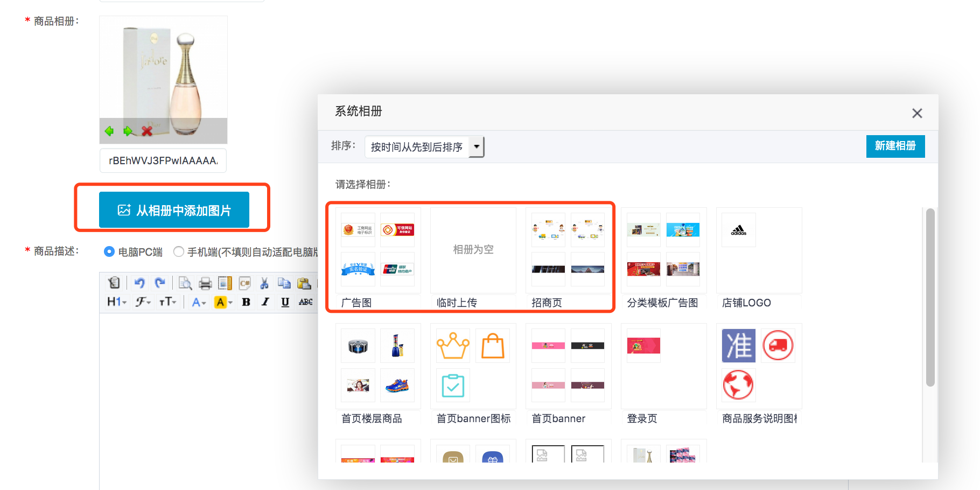The image size is (980, 490).
Task: Open the font family dropdown
Action: click(x=143, y=302)
